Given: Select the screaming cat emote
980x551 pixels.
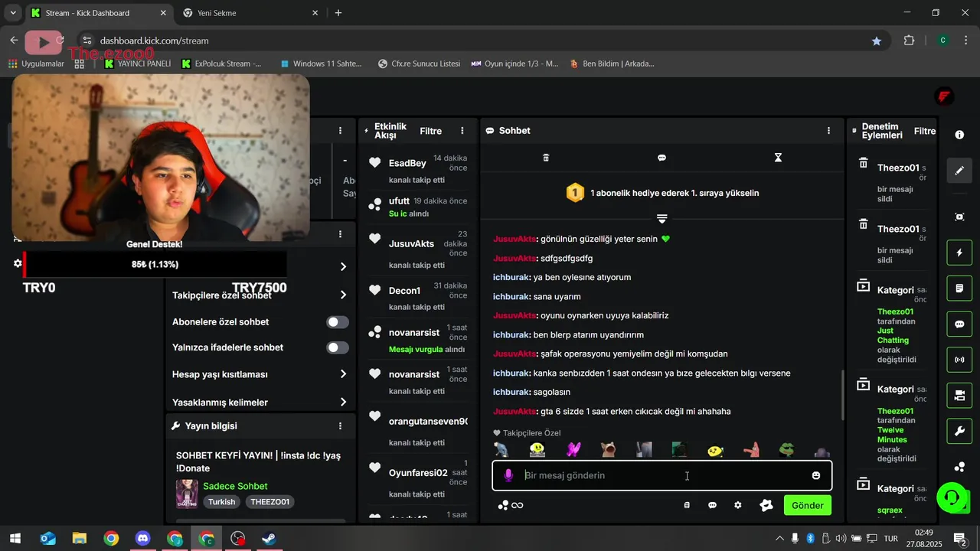Looking at the screenshot, I should click(x=609, y=450).
